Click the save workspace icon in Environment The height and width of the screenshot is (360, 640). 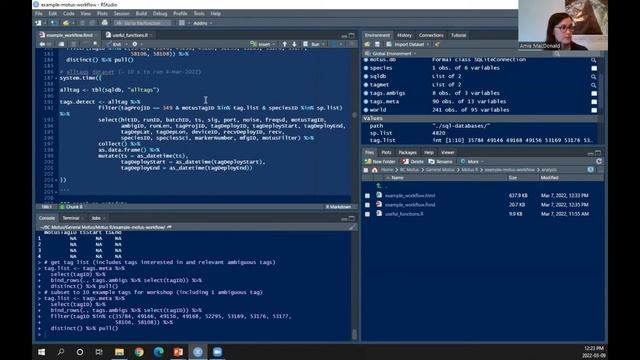[x=377, y=44]
